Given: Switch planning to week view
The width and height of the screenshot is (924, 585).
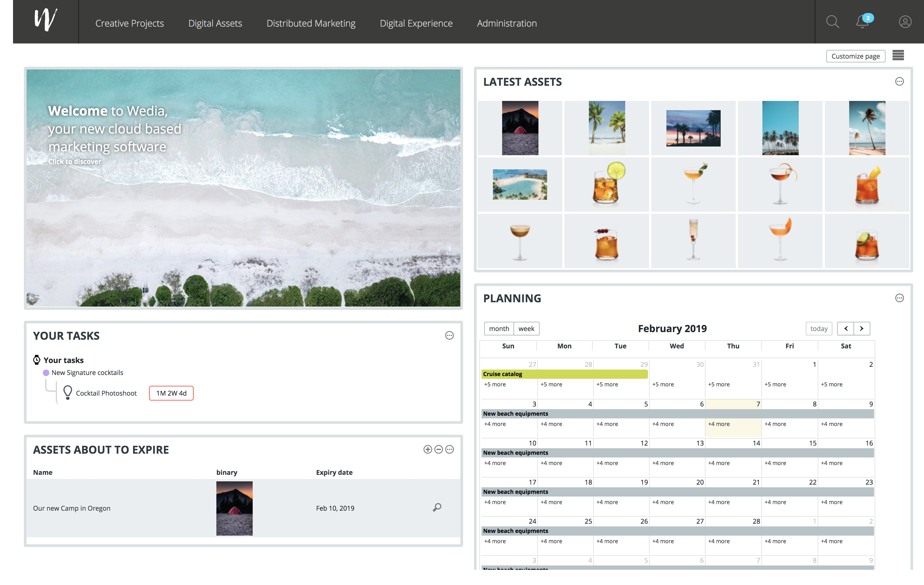Looking at the screenshot, I should tap(526, 328).
